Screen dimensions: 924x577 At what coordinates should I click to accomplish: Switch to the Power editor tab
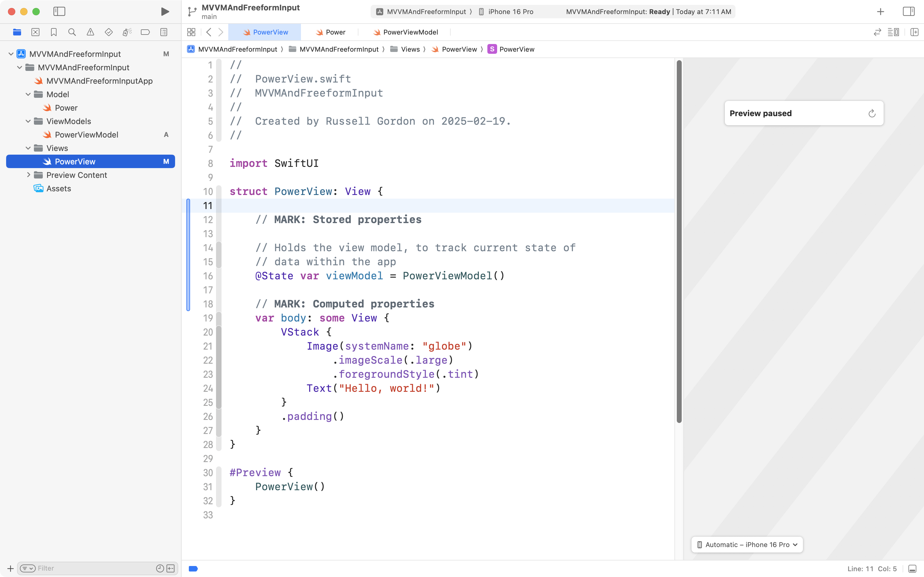point(330,32)
